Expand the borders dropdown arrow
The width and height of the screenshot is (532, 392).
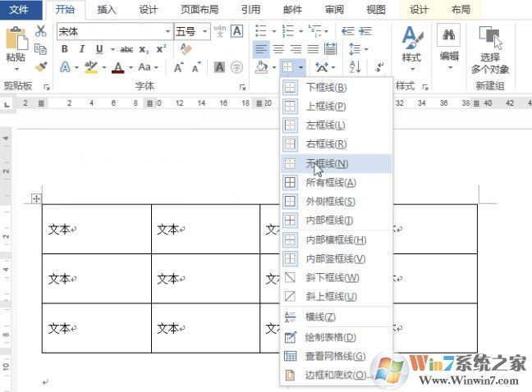(x=301, y=67)
